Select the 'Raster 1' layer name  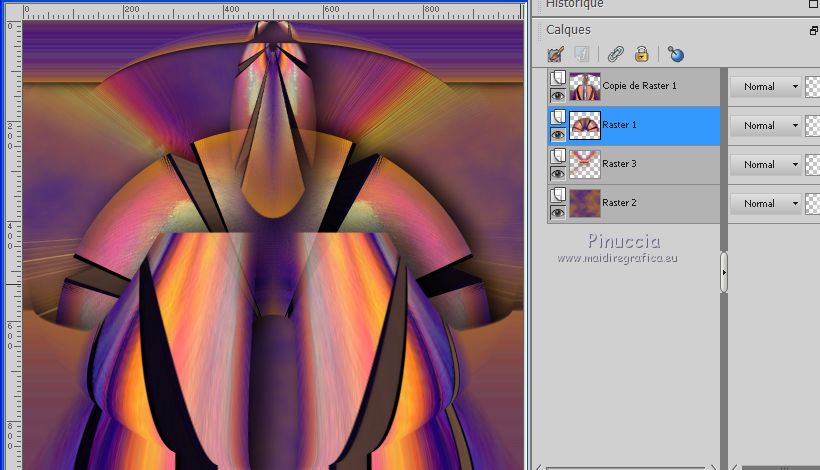pyautogui.click(x=619, y=124)
